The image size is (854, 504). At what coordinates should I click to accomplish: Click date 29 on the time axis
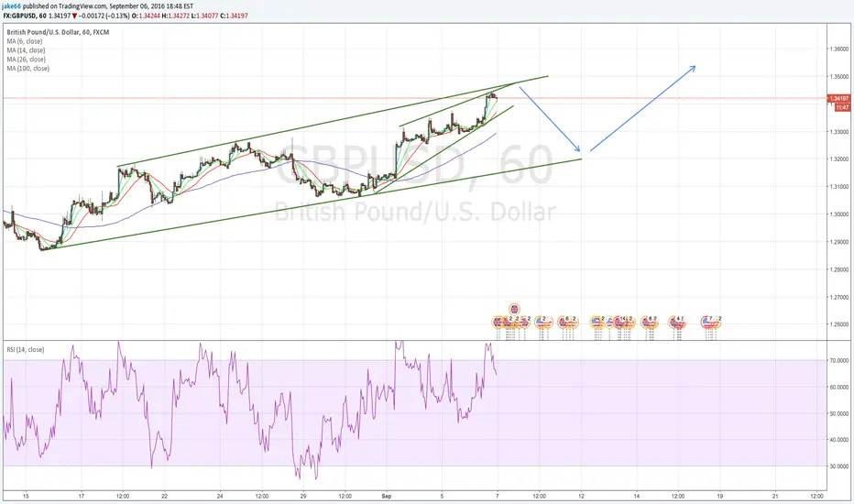[x=303, y=497]
